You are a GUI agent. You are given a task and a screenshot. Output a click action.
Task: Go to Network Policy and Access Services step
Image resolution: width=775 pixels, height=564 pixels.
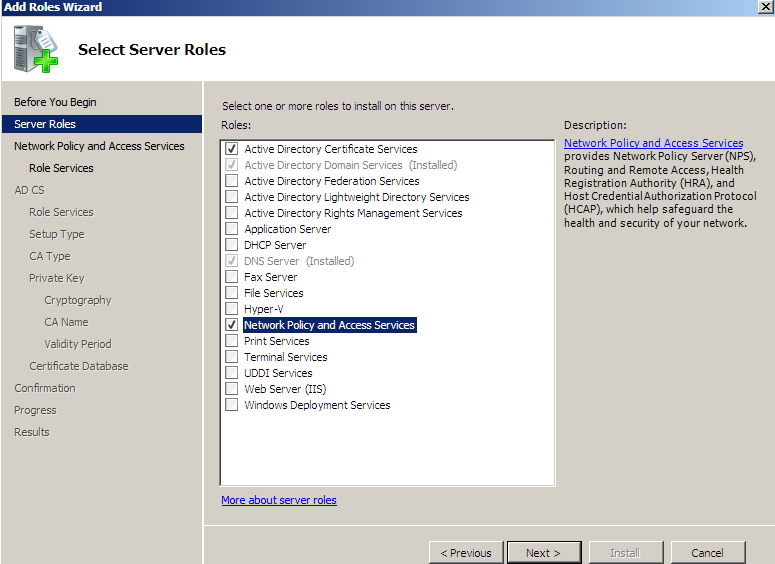pos(99,146)
